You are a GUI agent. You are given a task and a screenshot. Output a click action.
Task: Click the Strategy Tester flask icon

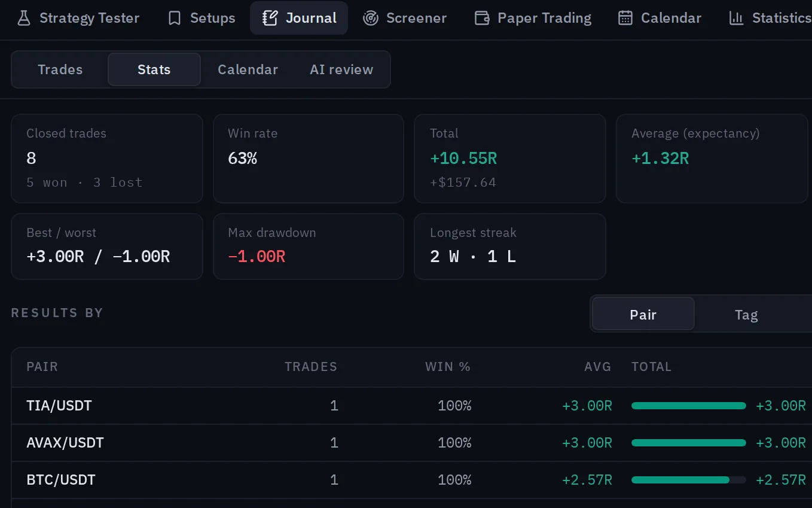(23, 18)
